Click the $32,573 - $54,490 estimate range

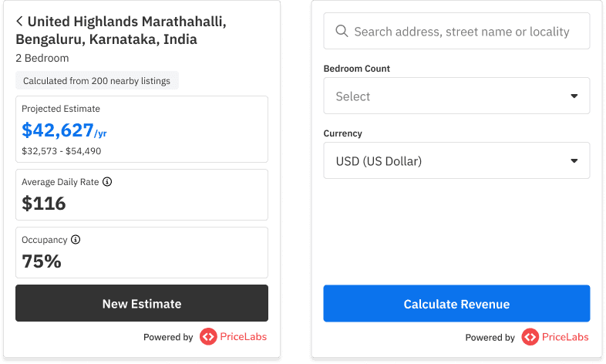tap(62, 151)
